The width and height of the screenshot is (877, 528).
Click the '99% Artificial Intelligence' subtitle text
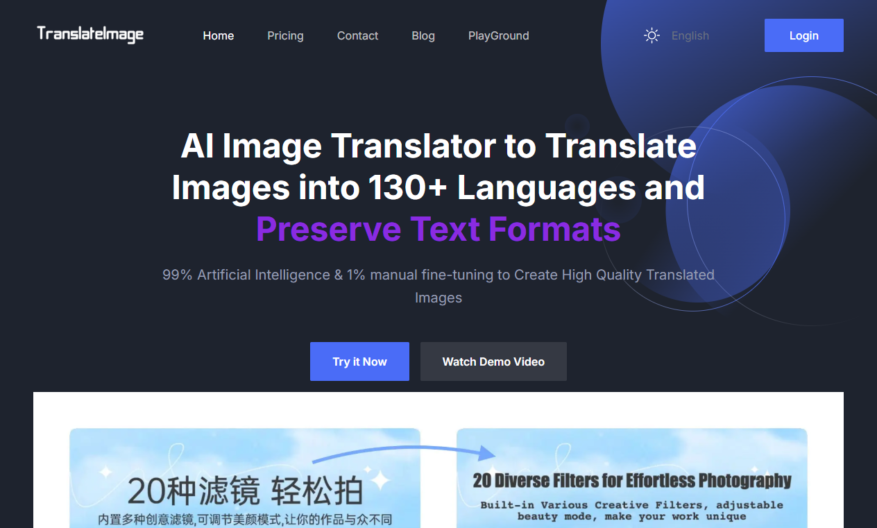[x=438, y=286]
